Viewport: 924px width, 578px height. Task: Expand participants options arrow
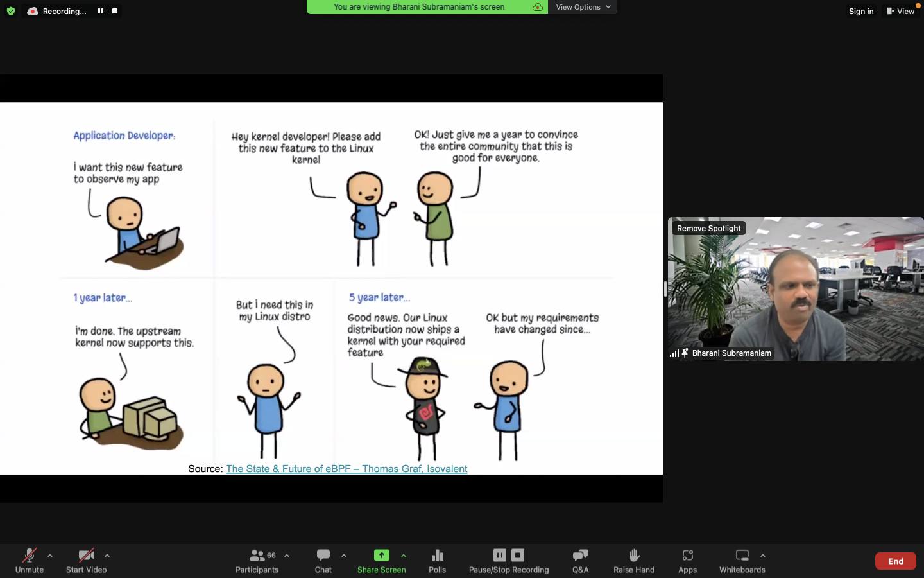pyautogui.click(x=287, y=556)
